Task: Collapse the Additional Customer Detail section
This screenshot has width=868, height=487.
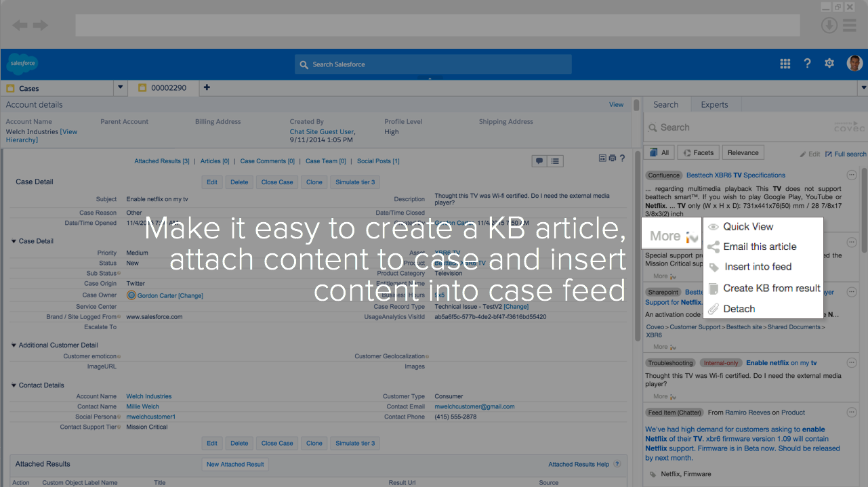Action: pyautogui.click(x=13, y=345)
